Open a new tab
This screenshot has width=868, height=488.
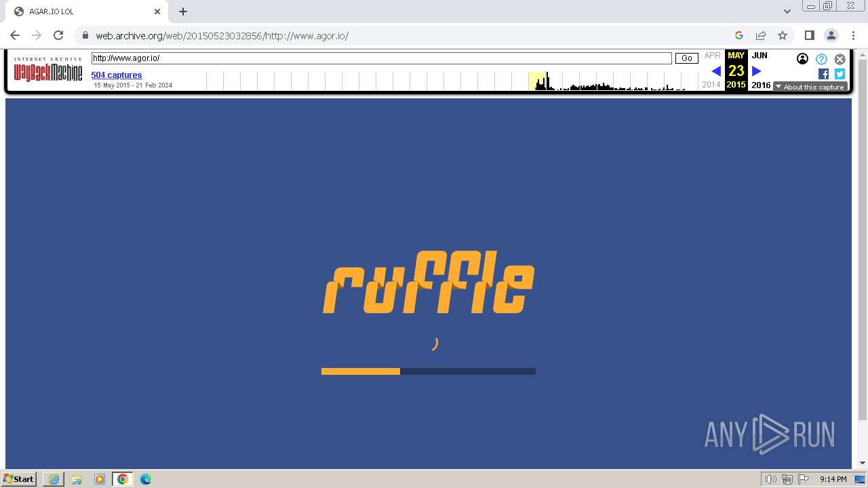(x=183, y=12)
